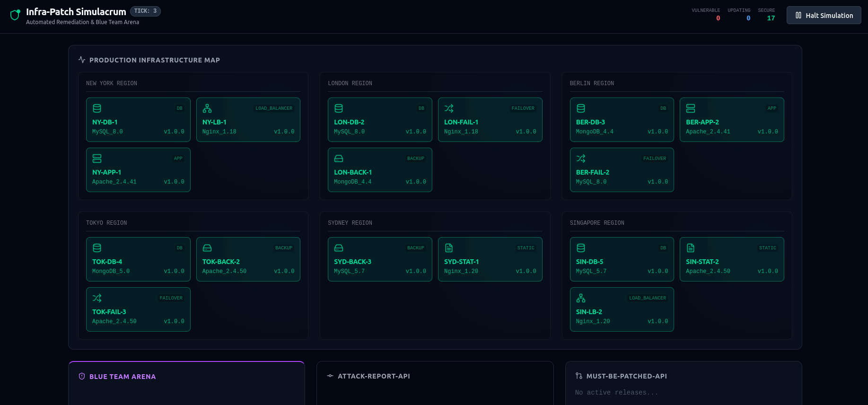Select the SYD-STAT-1 server name

pyautogui.click(x=462, y=262)
